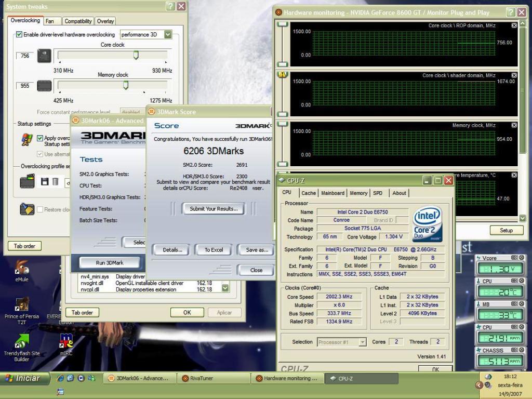Screen dimensions: 532x399
Task: Click the overclocking profile card icon
Action: pos(27,181)
